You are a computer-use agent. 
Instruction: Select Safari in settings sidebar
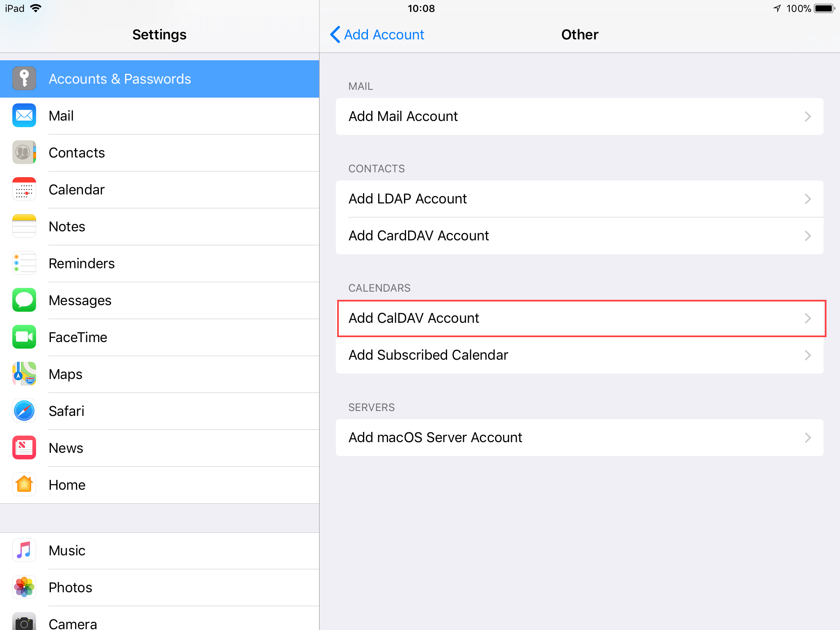pyautogui.click(x=160, y=411)
